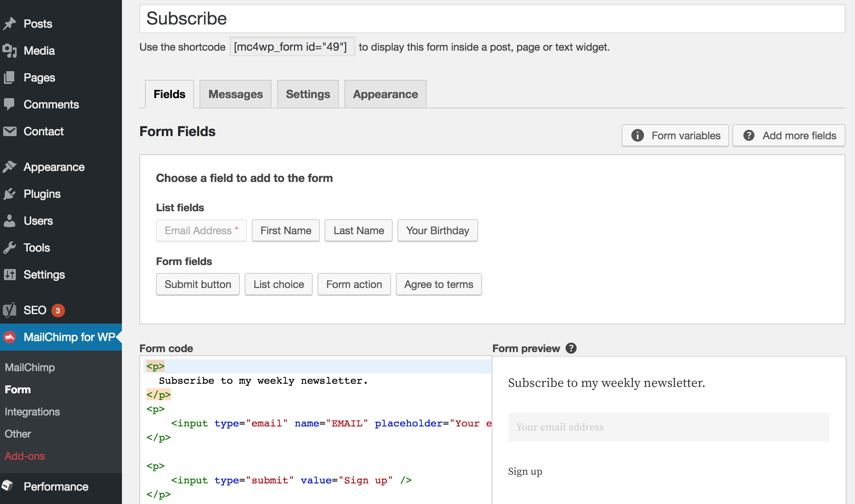Click the shortcode text box
This screenshot has width=855, height=504.
click(292, 47)
